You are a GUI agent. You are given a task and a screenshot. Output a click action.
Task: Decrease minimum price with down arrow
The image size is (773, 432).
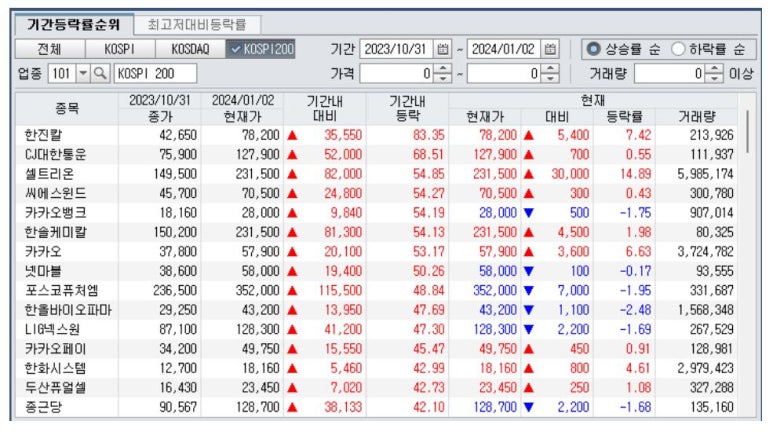443,78
